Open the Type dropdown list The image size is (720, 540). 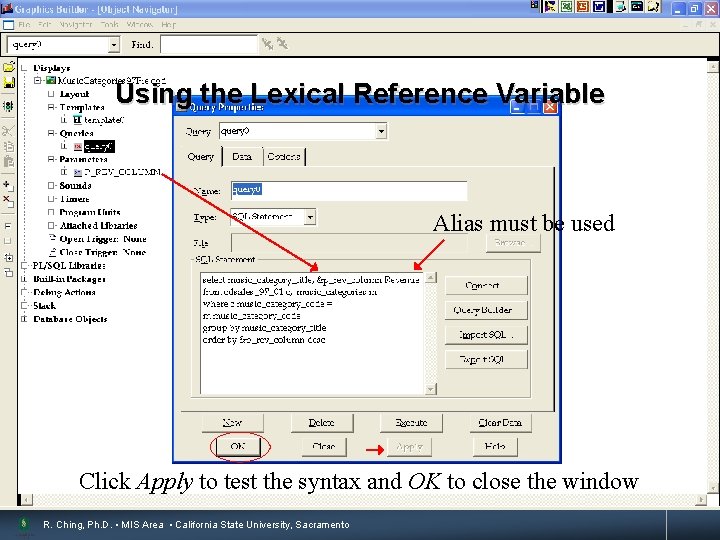[x=310, y=217]
